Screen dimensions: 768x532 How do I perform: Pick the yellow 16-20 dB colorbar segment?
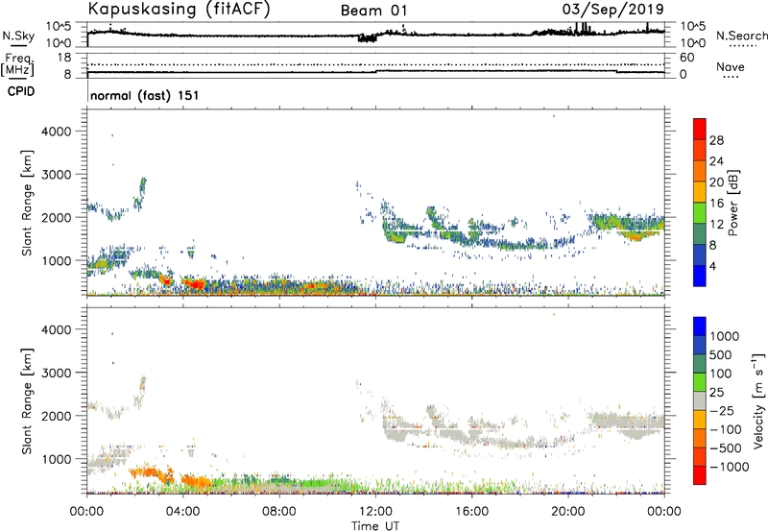coord(700,192)
